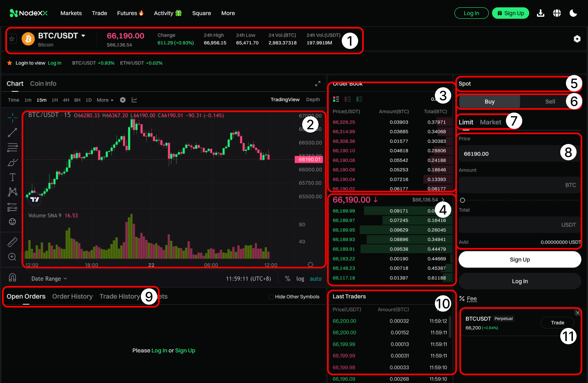Open the app download icon

click(x=541, y=13)
